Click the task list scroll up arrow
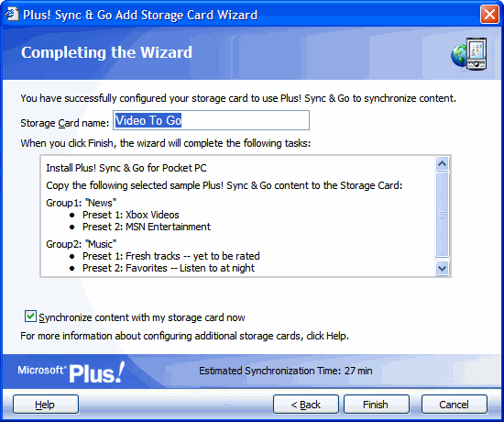504x422 pixels. coord(443,164)
